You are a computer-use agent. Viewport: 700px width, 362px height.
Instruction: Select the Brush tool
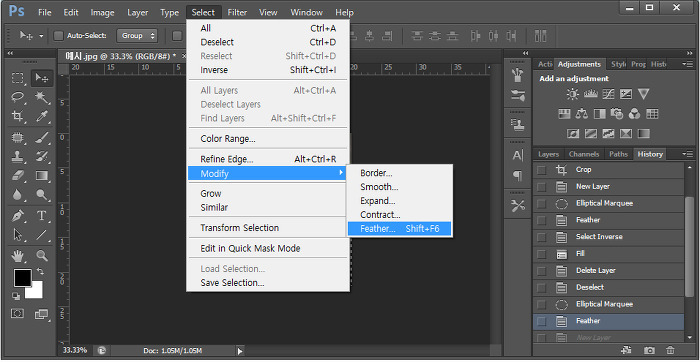(42, 137)
